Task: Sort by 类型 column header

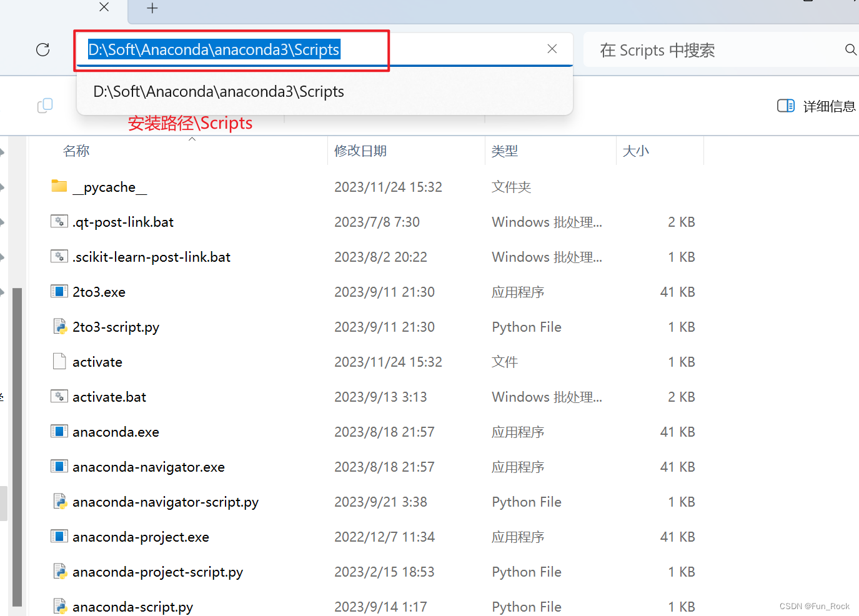Action: click(x=505, y=151)
